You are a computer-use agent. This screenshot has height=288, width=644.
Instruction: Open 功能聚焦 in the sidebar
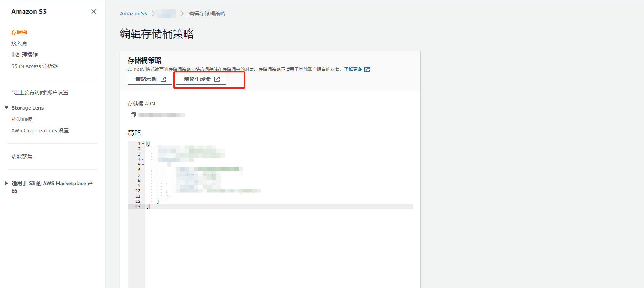[x=22, y=157]
